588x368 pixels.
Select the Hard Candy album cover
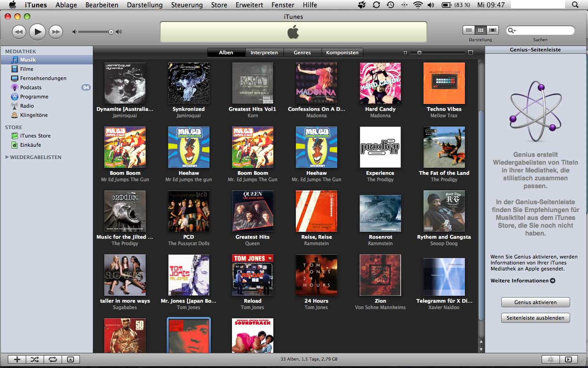tap(380, 83)
